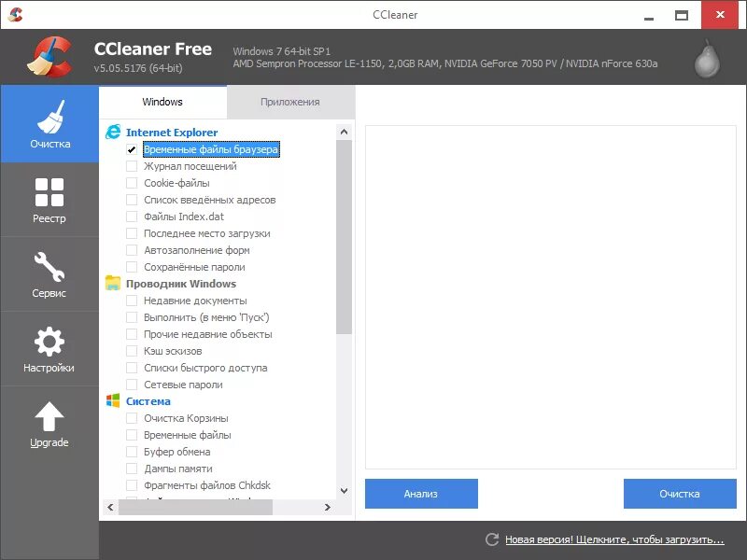Click the v5.05.5176 (64-bit) version text

(x=138, y=68)
